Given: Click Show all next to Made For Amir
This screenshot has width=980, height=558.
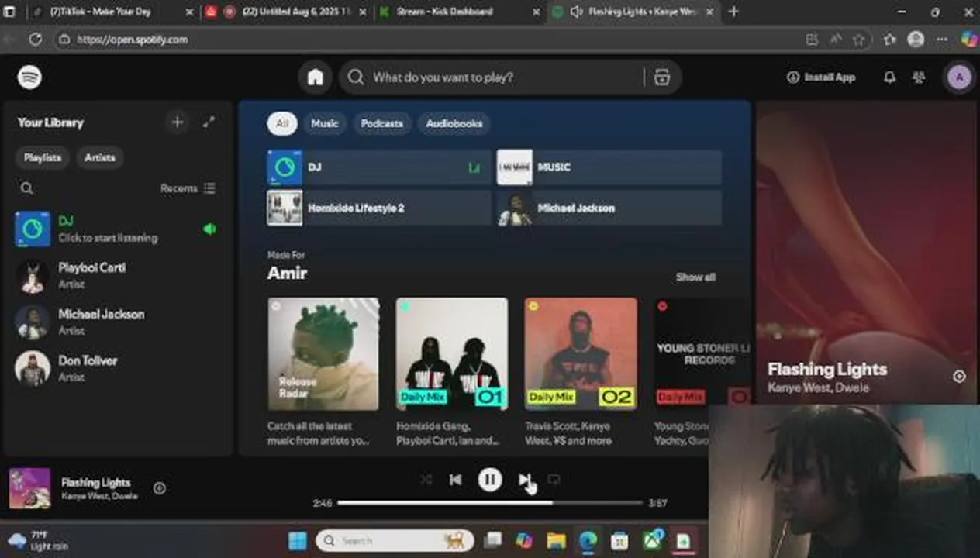Looking at the screenshot, I should pyautogui.click(x=695, y=277).
